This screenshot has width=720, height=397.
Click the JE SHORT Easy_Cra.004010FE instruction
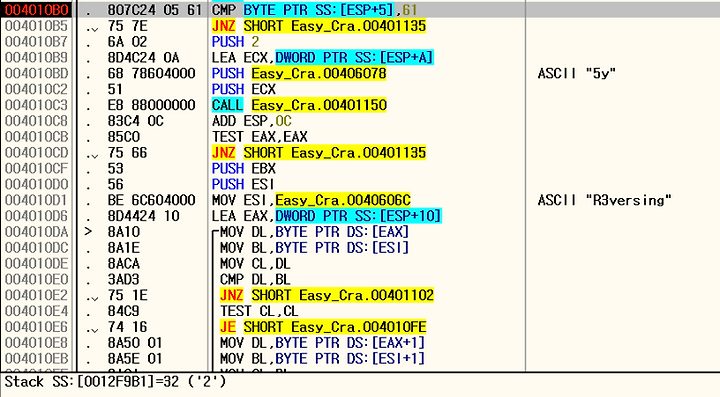(x=323, y=327)
